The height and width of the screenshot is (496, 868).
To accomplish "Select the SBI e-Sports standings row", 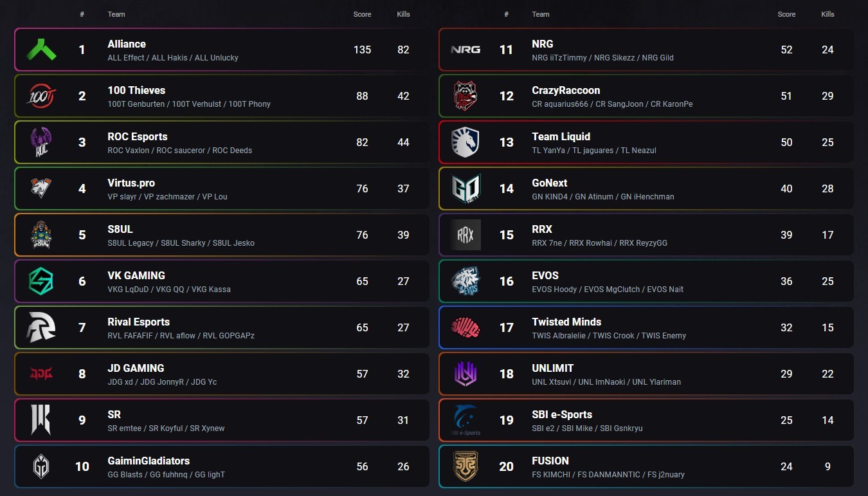I will 646,420.
